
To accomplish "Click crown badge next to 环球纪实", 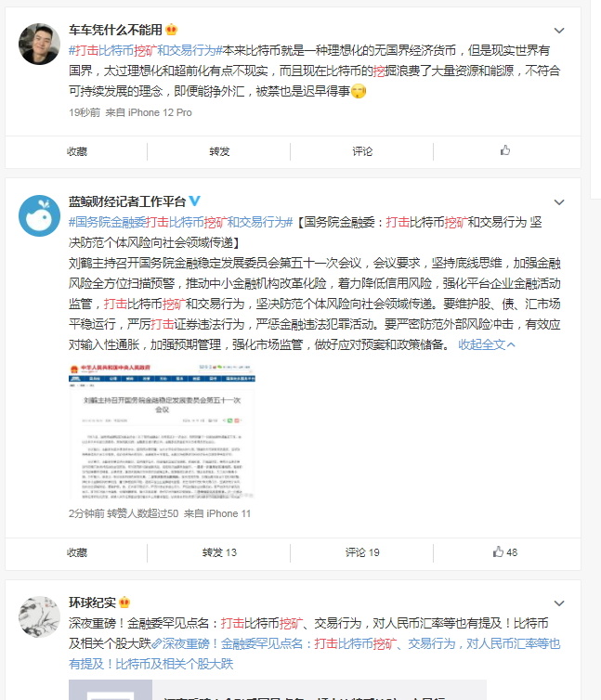I will tap(124, 603).
